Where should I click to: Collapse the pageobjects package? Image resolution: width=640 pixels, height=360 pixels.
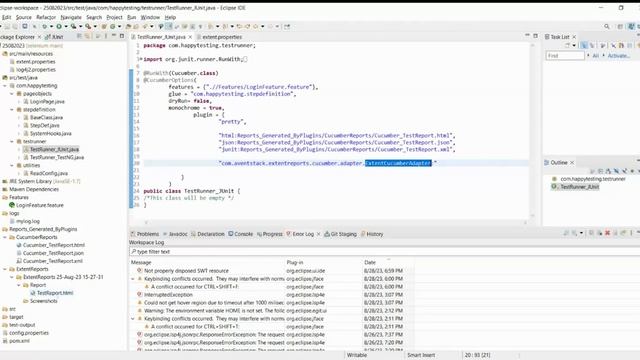tap(12, 93)
